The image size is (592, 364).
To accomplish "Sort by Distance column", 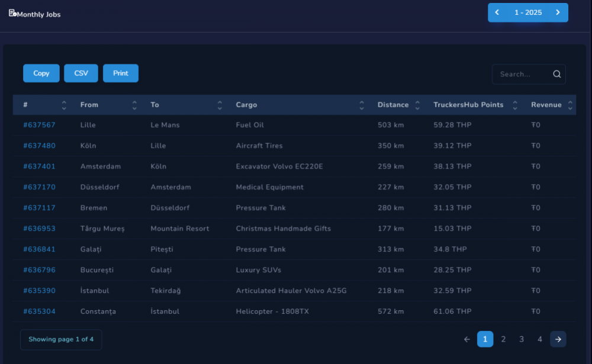I will pyautogui.click(x=417, y=105).
